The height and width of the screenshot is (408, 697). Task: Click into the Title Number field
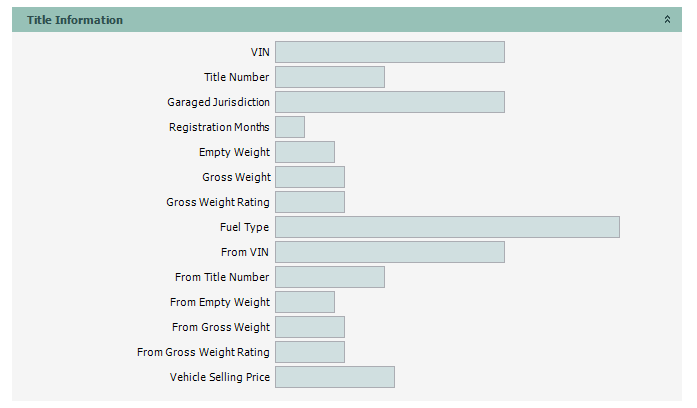coord(329,77)
